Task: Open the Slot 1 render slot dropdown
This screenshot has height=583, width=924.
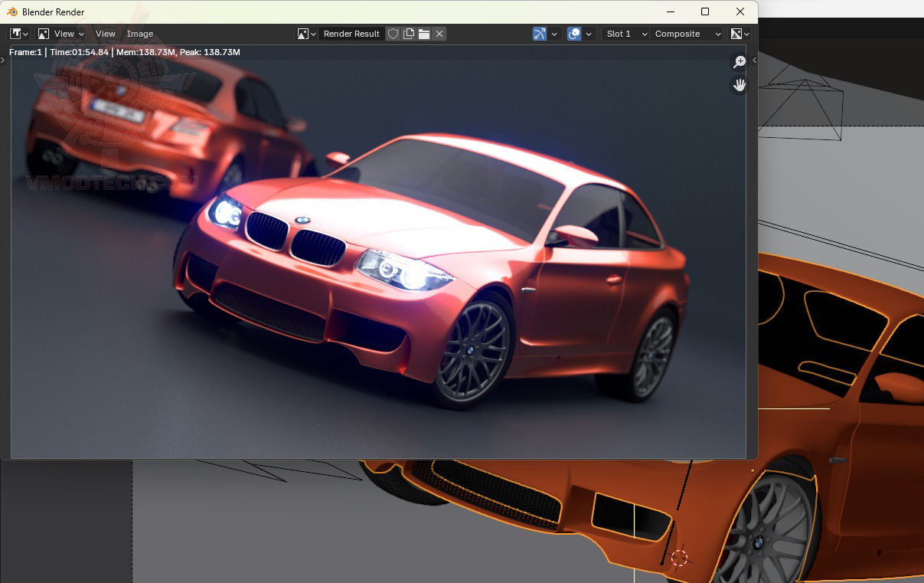Action: coord(625,34)
